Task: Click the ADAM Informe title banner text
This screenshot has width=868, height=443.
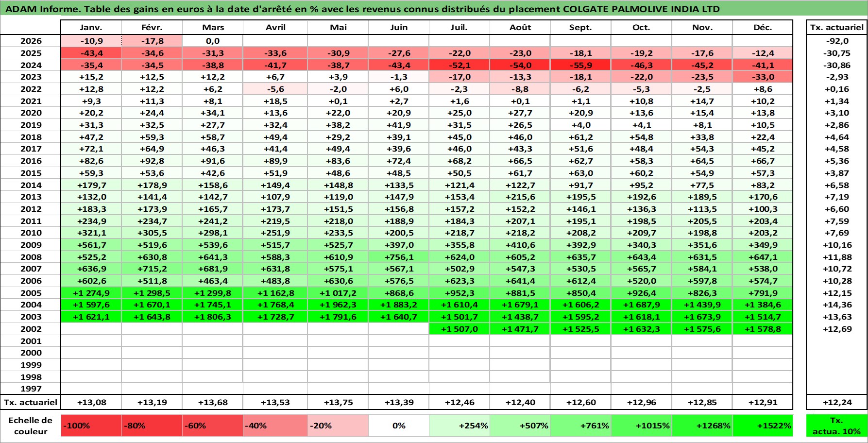Action: (x=362, y=9)
